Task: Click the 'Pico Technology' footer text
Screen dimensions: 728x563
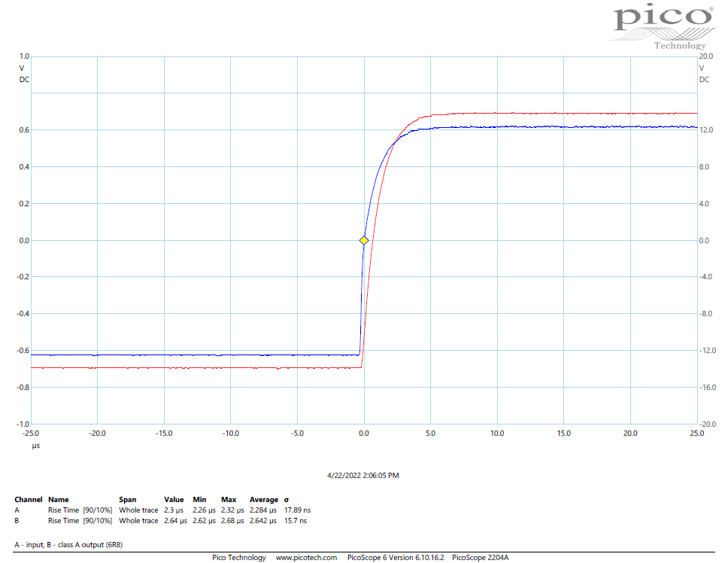Action: [x=239, y=558]
